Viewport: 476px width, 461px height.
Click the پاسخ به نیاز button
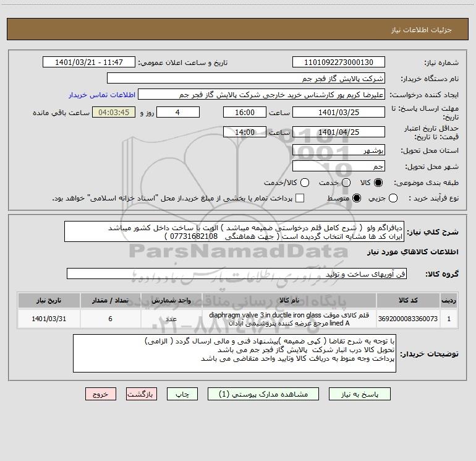[360, 394]
